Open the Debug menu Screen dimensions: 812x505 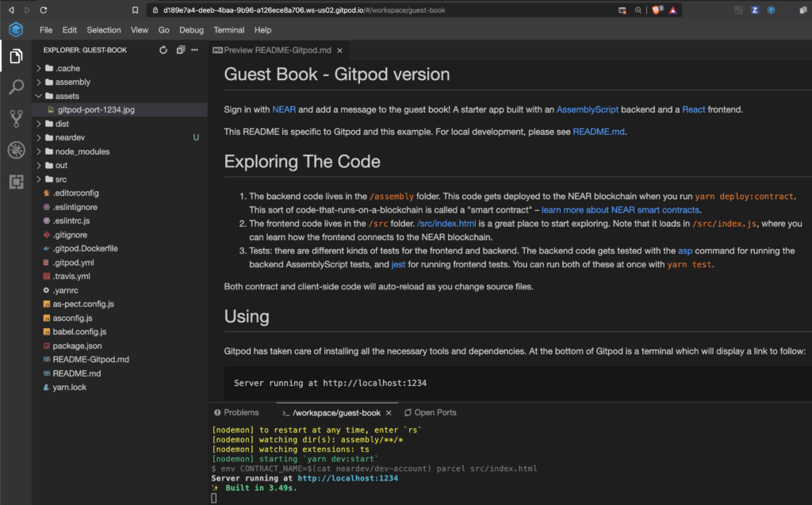192,30
